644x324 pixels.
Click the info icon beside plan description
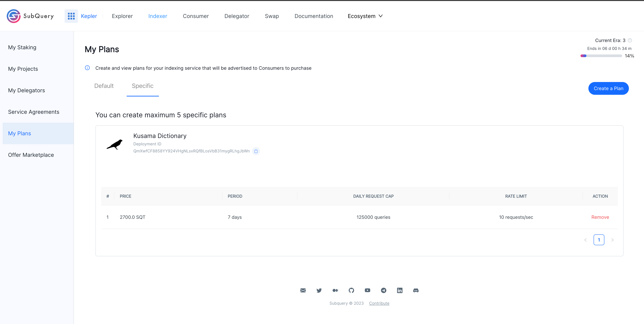coord(87,68)
